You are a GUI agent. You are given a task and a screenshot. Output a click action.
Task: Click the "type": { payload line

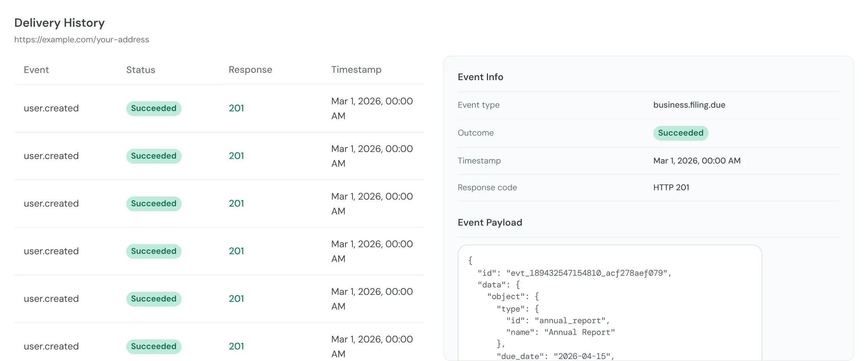click(x=518, y=309)
